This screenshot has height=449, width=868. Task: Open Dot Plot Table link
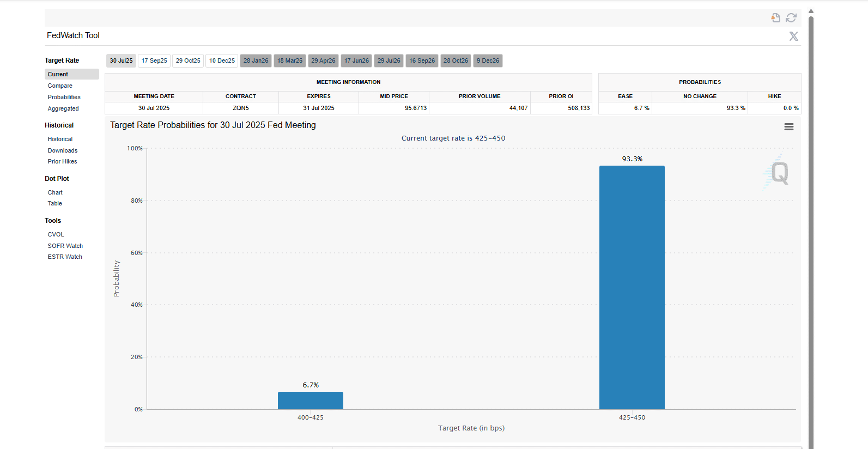point(54,203)
